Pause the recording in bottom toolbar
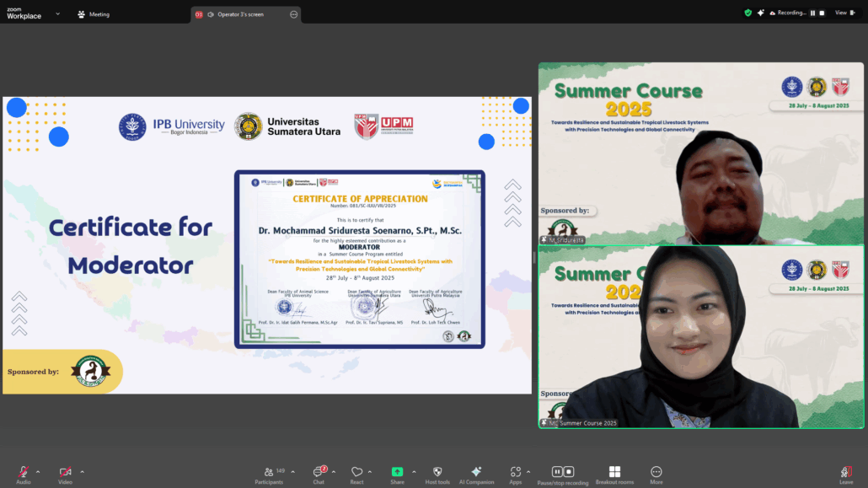The height and width of the screenshot is (488, 868). tap(557, 471)
